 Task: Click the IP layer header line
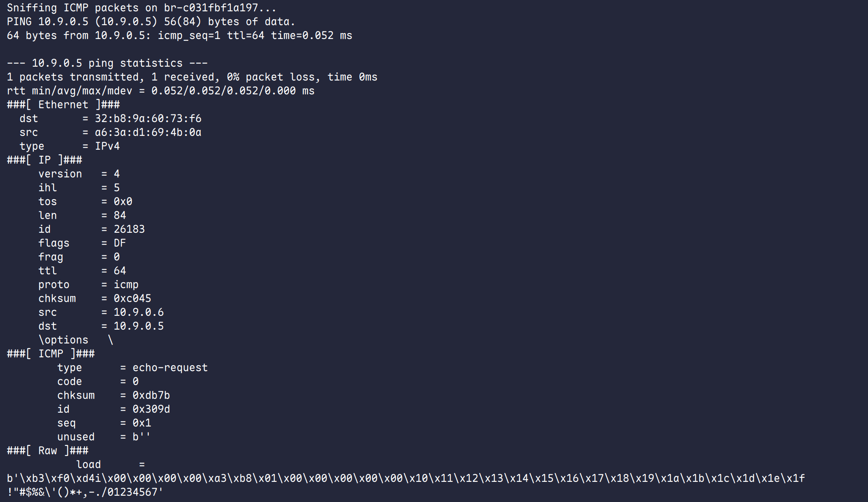coord(44,160)
